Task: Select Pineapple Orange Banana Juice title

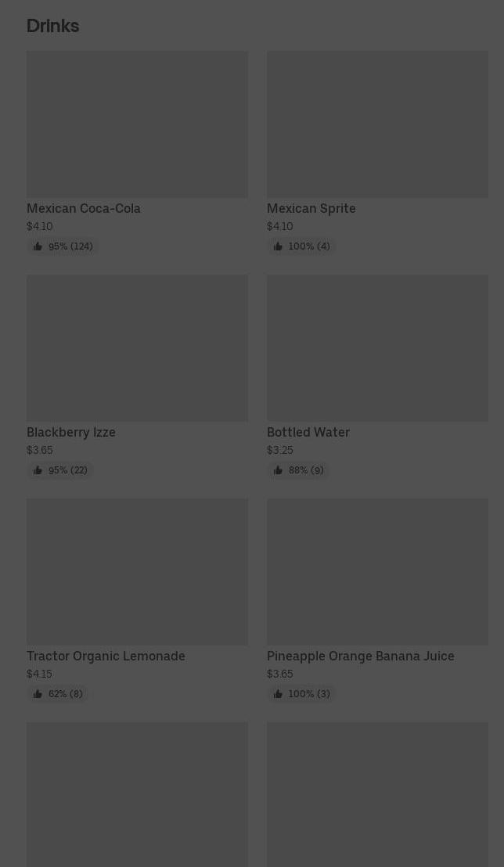Action: coord(360,656)
